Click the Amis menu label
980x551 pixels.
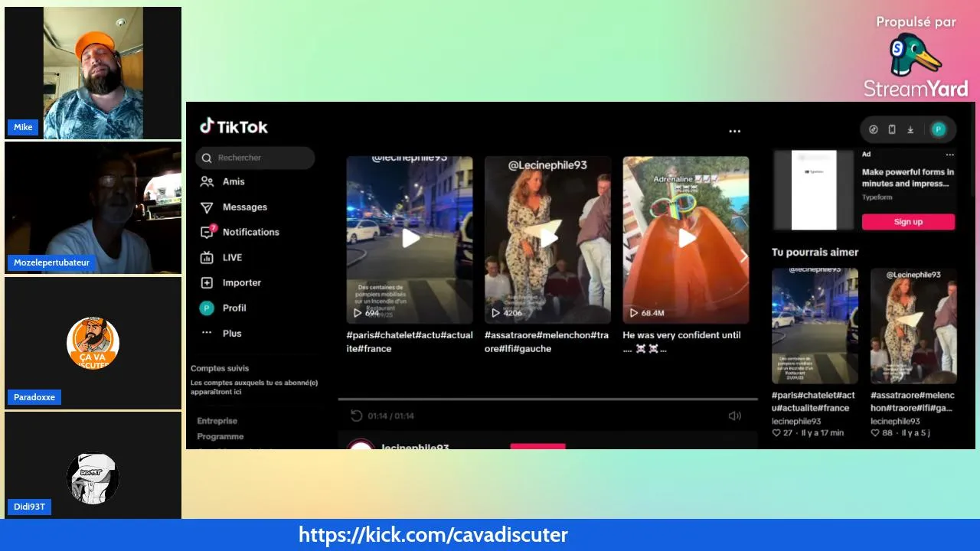tap(234, 181)
